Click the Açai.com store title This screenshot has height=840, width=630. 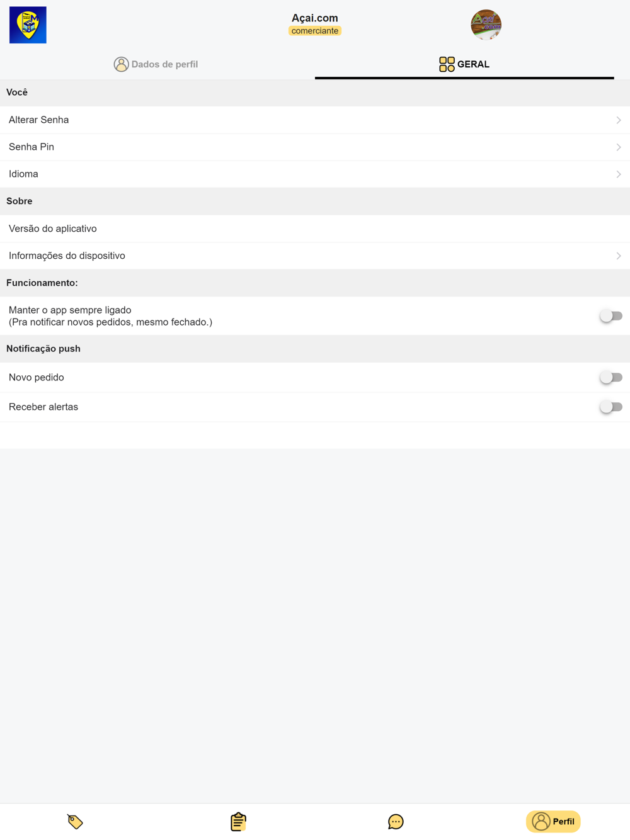(x=315, y=18)
